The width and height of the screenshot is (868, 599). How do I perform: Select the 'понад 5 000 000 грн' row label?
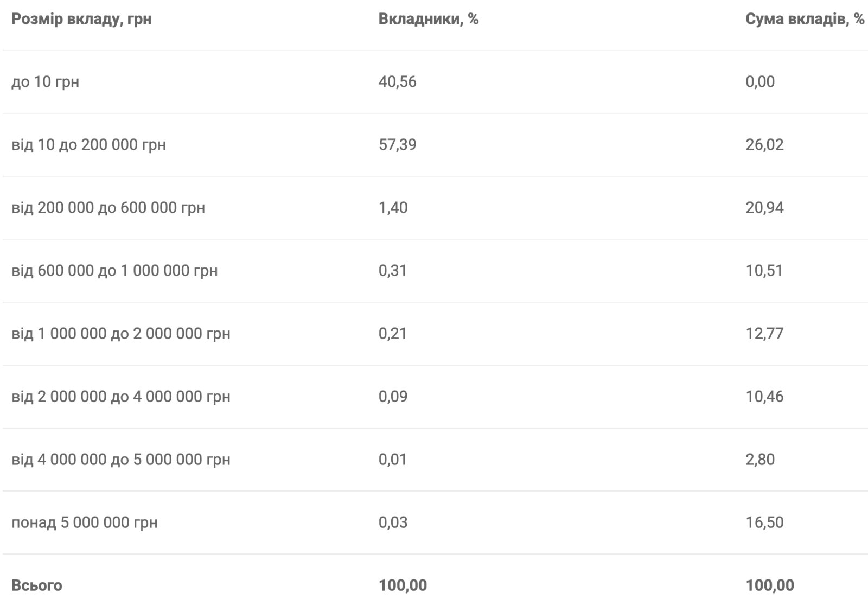(85, 522)
